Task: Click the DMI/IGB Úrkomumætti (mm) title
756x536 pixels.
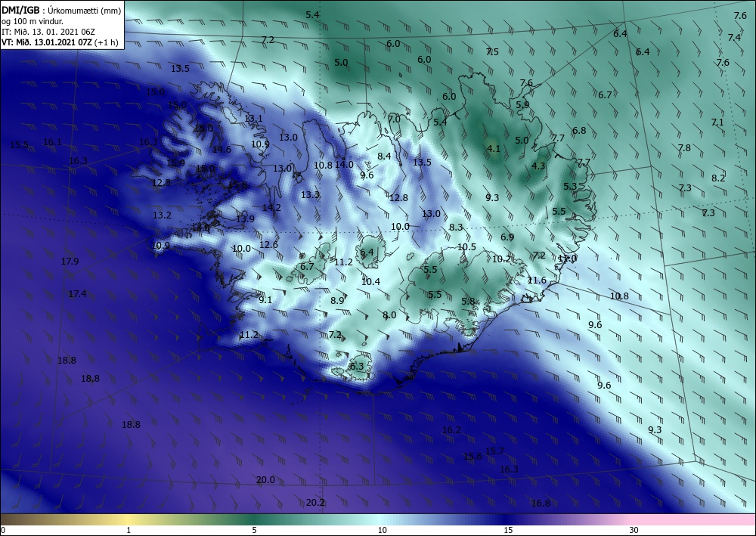Action: click(x=61, y=10)
